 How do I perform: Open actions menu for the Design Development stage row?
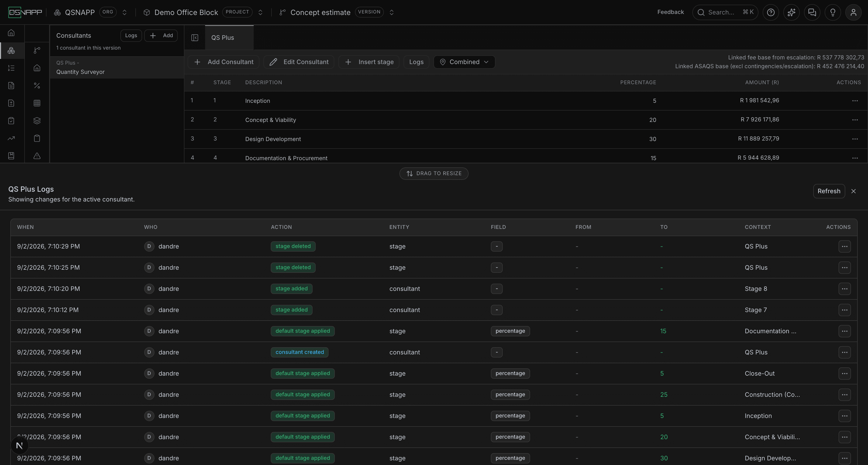coord(855,139)
